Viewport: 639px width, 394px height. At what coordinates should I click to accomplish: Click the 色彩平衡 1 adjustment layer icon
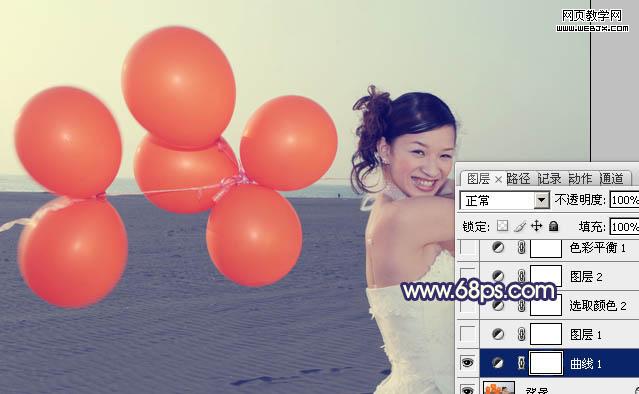498,247
